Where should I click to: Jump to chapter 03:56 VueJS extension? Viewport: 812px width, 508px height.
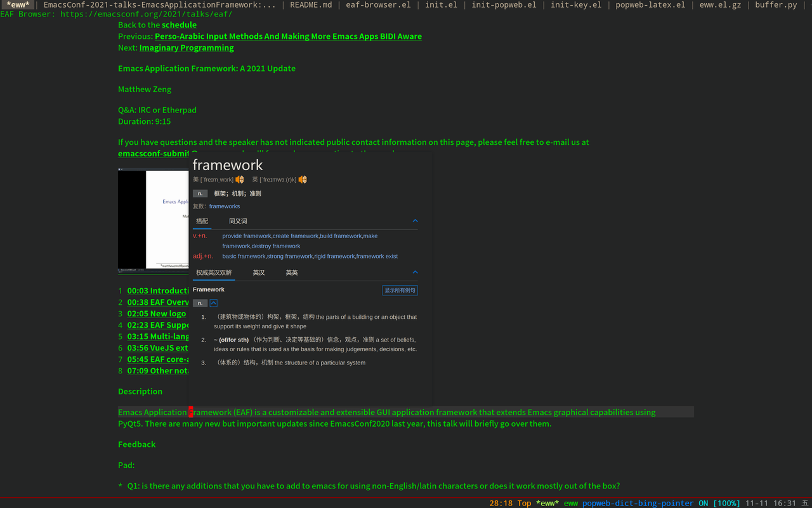[x=158, y=348]
